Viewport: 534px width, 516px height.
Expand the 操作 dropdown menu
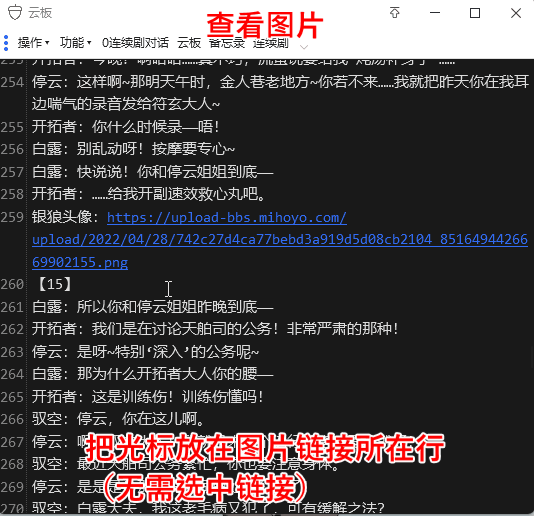point(33,43)
